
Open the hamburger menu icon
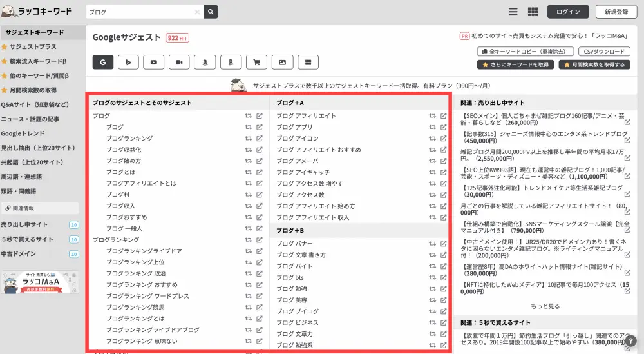pyautogui.click(x=513, y=12)
